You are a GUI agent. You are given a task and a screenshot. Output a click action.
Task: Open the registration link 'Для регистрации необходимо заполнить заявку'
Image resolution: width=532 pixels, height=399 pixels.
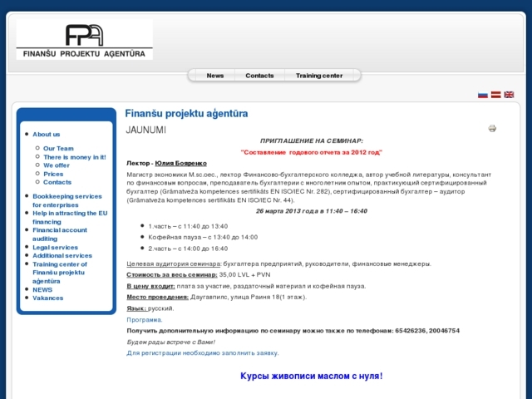point(203,352)
